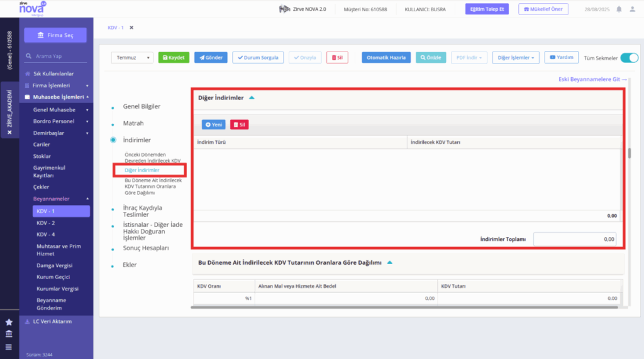Click the bank building icon in sidebar
This screenshot has height=359, width=644.
coord(9,334)
